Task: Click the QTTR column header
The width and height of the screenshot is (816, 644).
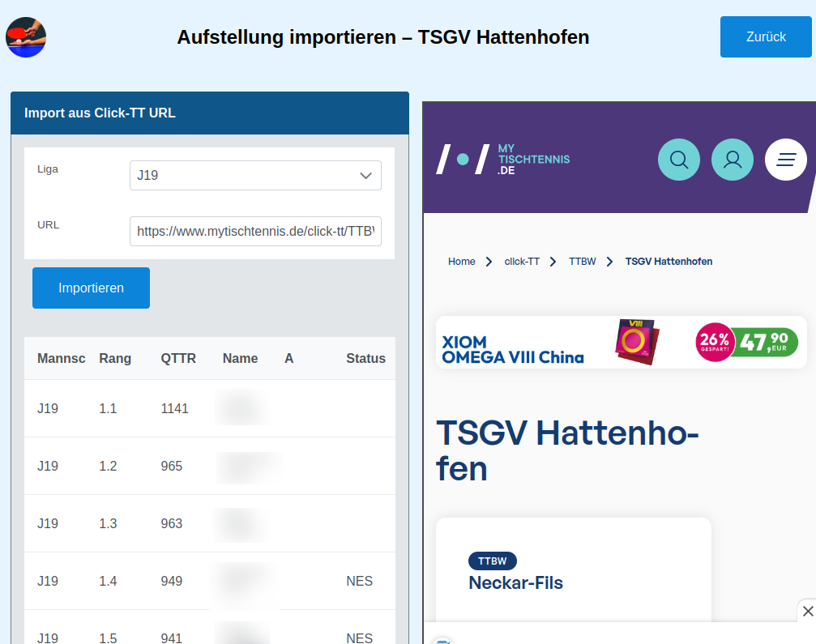Action: click(x=178, y=358)
